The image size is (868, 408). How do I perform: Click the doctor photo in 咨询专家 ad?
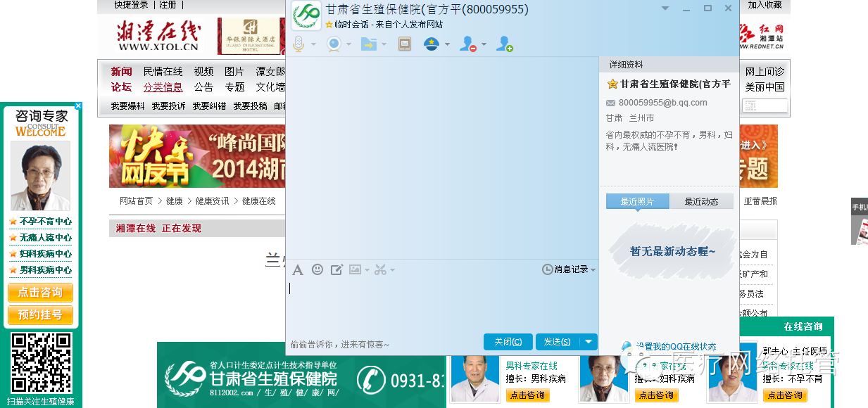tap(40, 176)
